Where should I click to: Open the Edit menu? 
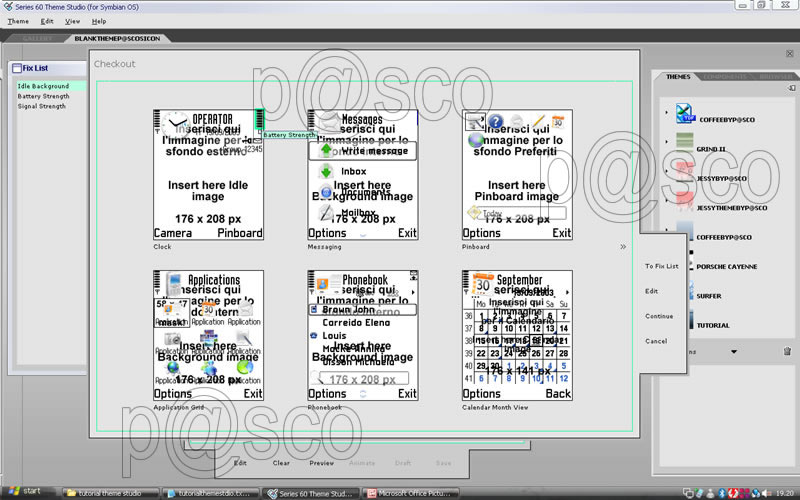[x=47, y=21]
